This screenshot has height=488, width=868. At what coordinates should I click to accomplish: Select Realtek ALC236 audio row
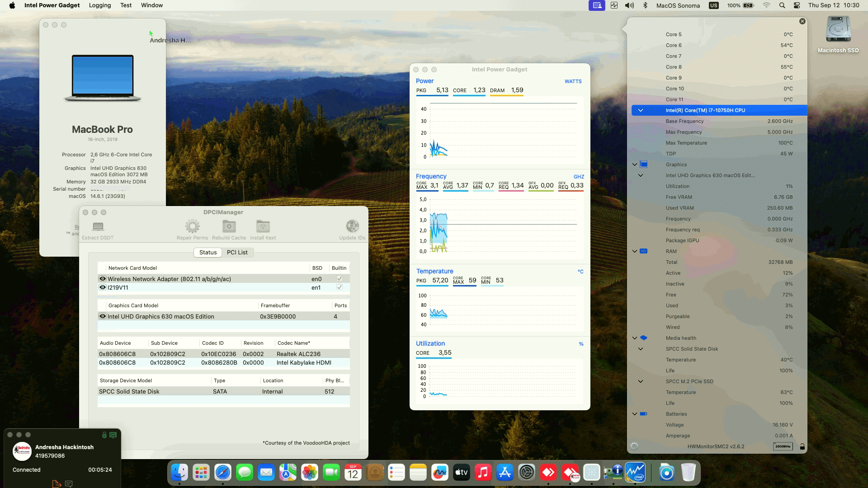(224, 354)
